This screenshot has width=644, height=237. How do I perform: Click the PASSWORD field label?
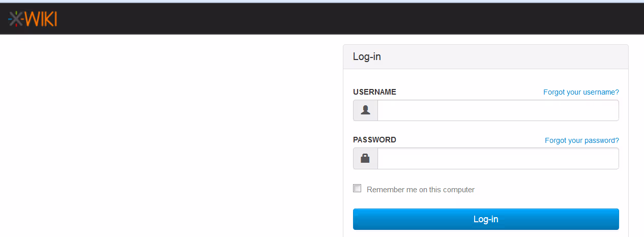pos(374,140)
